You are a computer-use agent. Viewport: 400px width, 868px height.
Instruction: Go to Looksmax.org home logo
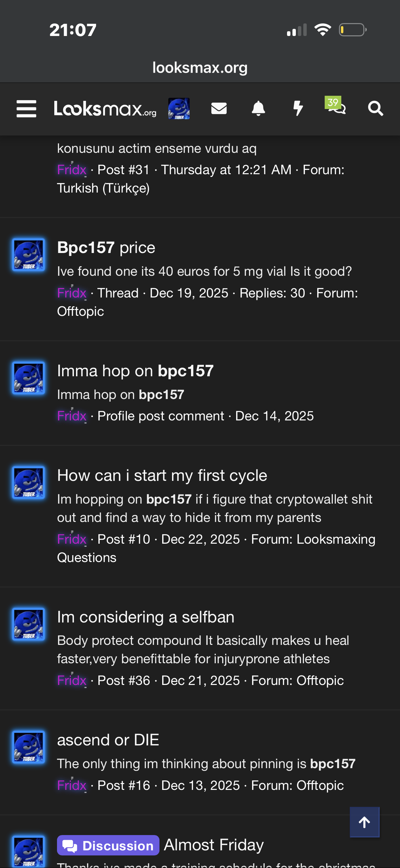pyautogui.click(x=105, y=109)
